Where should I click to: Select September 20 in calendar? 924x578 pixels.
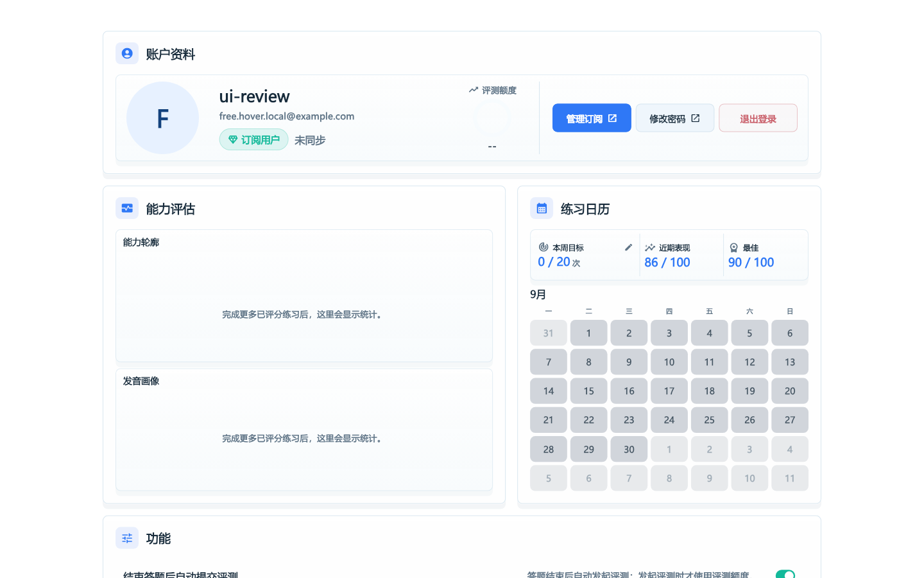[790, 391]
